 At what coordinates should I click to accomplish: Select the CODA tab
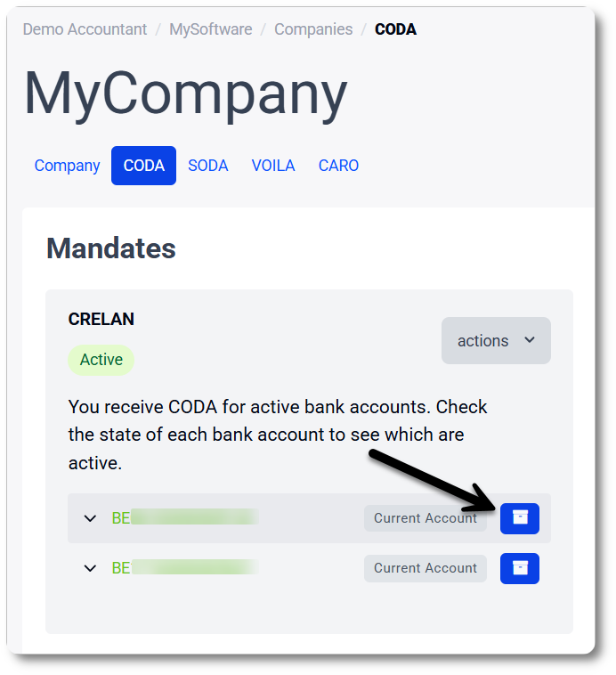[144, 166]
